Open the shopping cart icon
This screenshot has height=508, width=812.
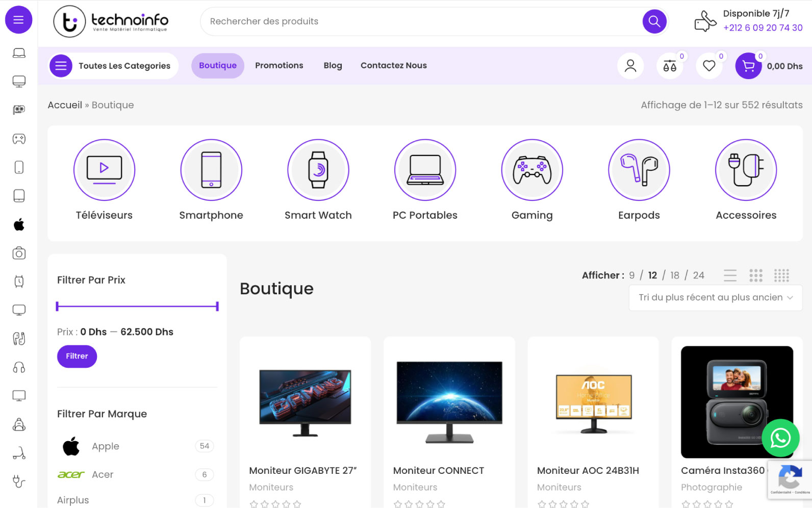point(748,66)
